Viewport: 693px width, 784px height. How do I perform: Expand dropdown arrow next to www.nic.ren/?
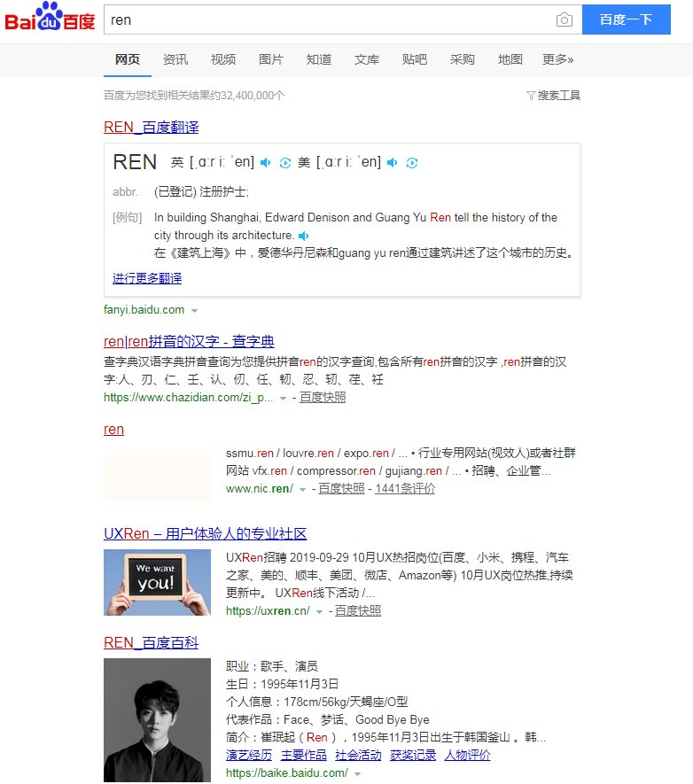[x=302, y=490]
